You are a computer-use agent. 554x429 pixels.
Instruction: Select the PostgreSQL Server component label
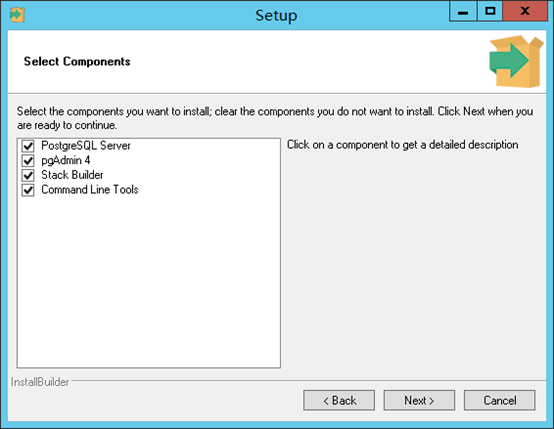coord(86,146)
